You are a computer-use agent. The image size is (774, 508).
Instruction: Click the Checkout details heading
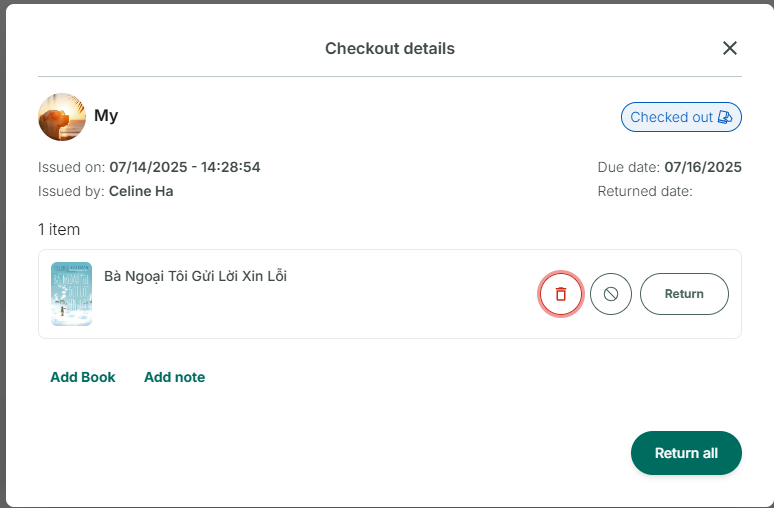pyautogui.click(x=390, y=48)
